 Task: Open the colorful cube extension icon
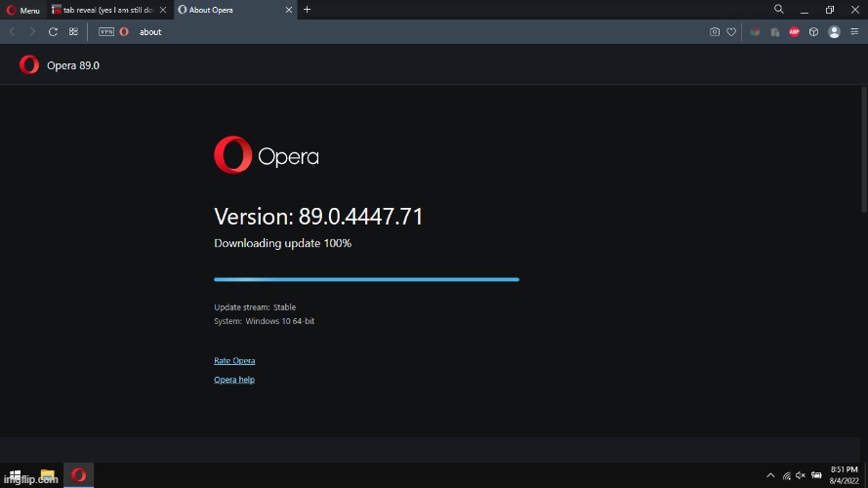[755, 32]
